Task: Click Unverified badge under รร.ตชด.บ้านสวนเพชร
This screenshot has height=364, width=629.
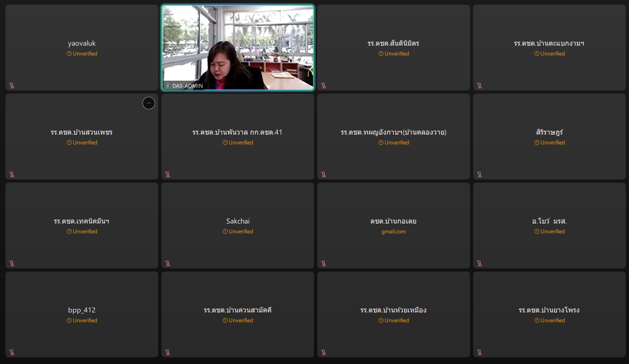Action: pos(82,142)
